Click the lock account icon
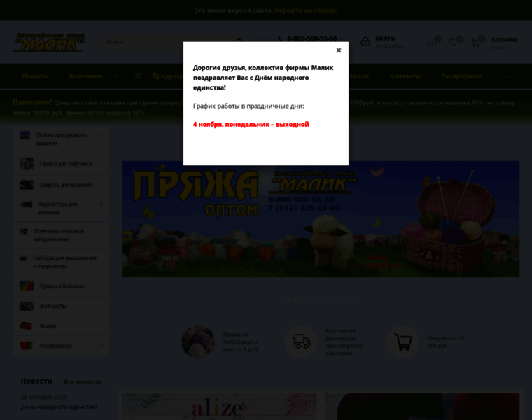Screen dimensions: 532x420 (365, 42)
